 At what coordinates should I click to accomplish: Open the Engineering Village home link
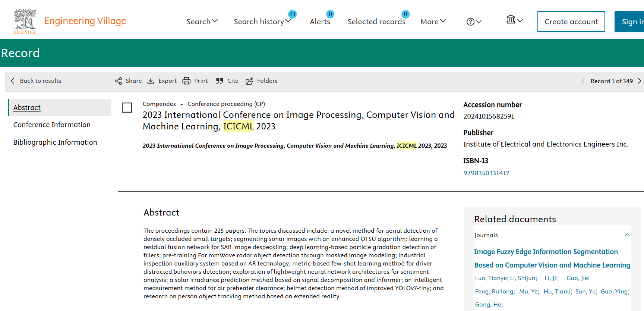85,21
